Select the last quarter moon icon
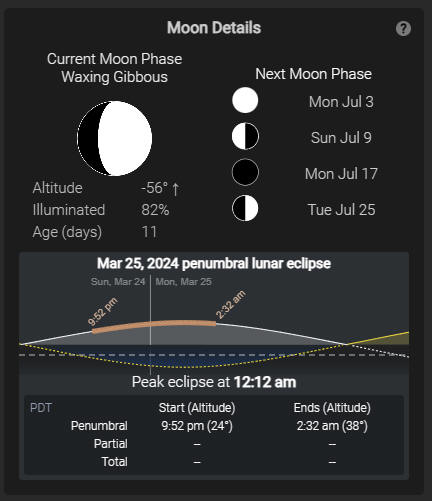 [245, 136]
